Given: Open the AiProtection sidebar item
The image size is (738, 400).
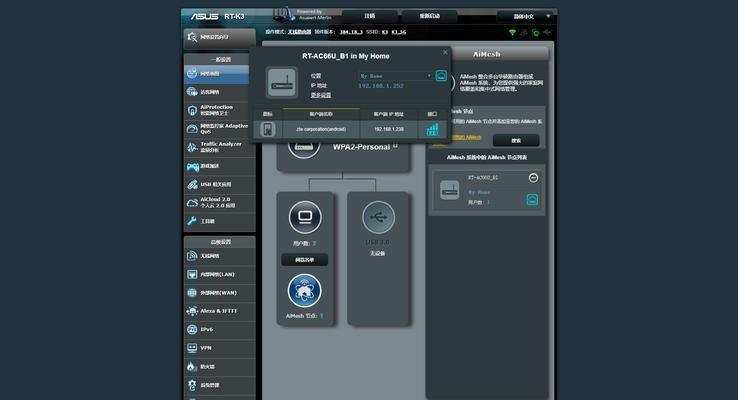Looking at the screenshot, I should click(217, 110).
